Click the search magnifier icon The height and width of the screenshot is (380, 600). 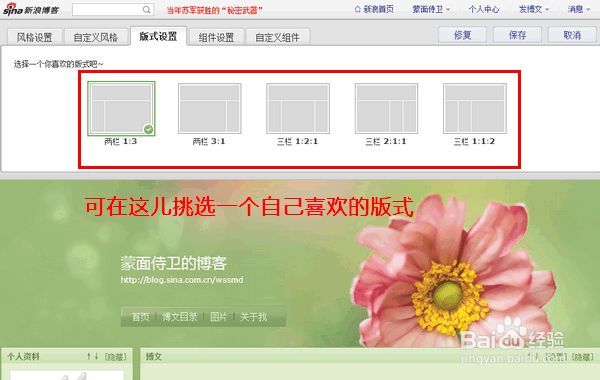click(146, 10)
